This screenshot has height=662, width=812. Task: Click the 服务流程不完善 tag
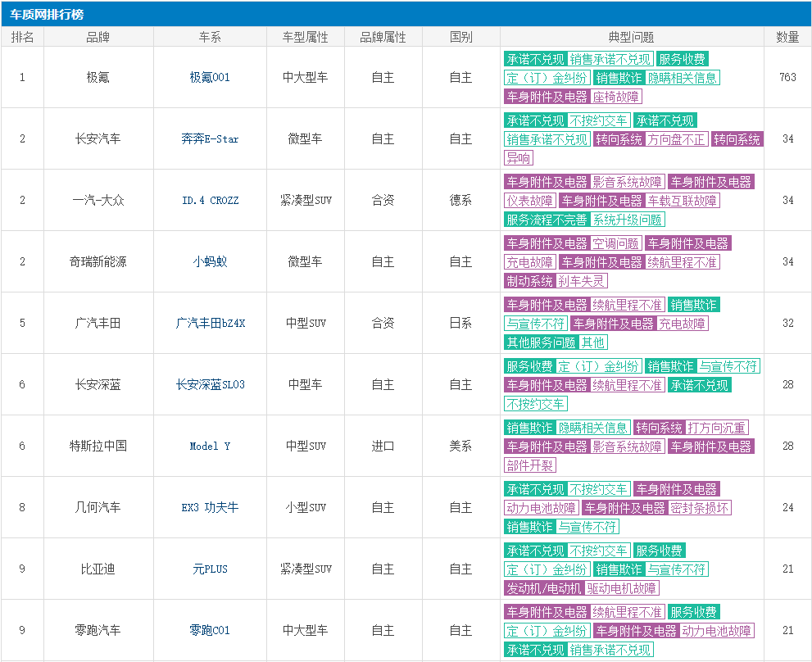coord(547,220)
